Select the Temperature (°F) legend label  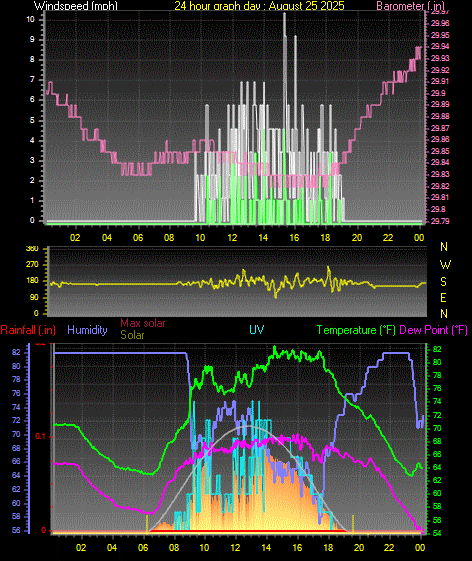pyautogui.click(x=356, y=330)
